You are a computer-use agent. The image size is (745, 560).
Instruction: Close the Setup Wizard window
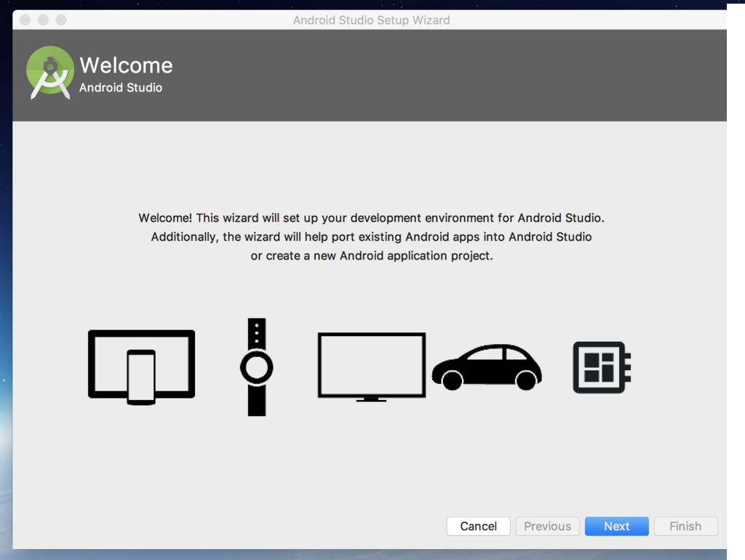(x=25, y=20)
